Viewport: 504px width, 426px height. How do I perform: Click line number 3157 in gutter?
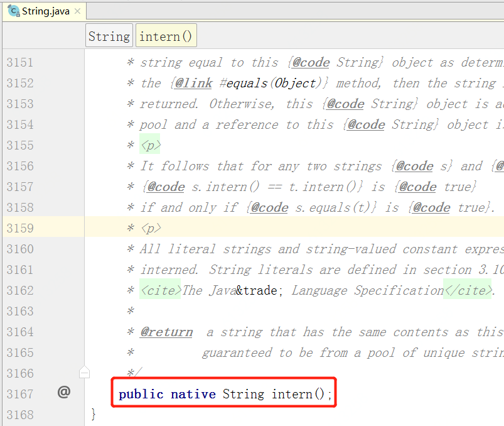click(x=20, y=187)
